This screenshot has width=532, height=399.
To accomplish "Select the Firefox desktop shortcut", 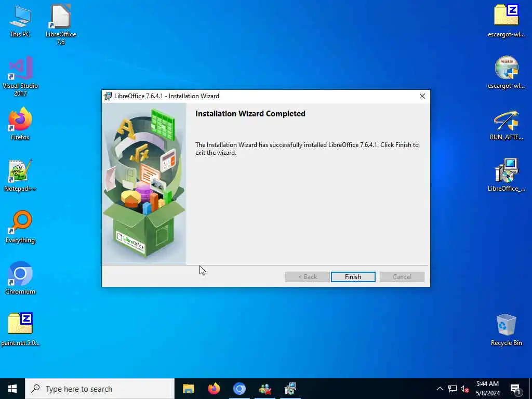I will [x=20, y=124].
